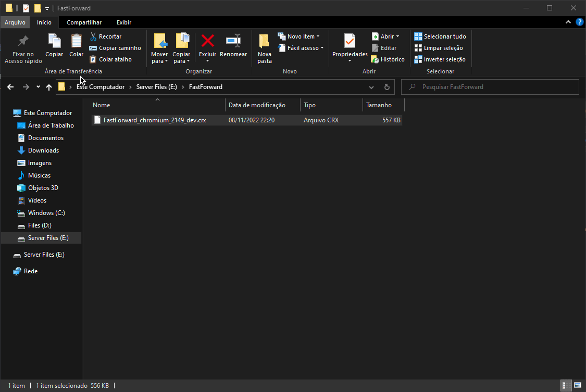Click Server Files (E:) breadcrumb
Viewport: 586px width, 392px height.
157,87
